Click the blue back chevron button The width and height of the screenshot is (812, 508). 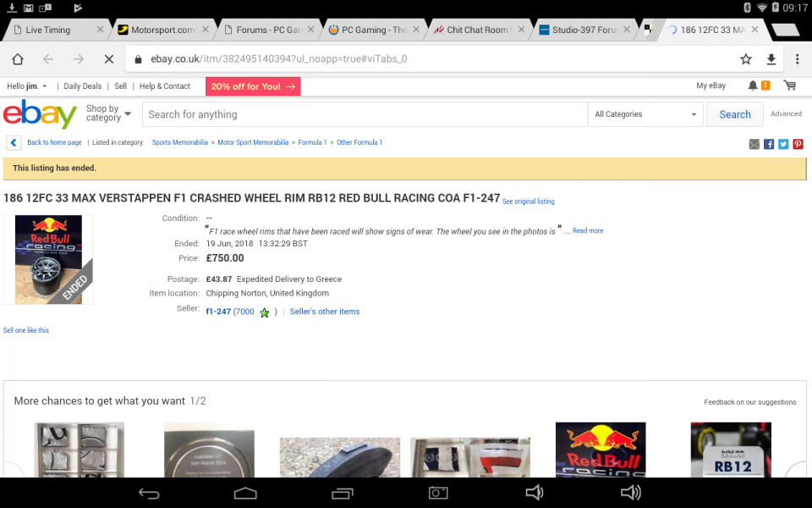tap(14, 142)
